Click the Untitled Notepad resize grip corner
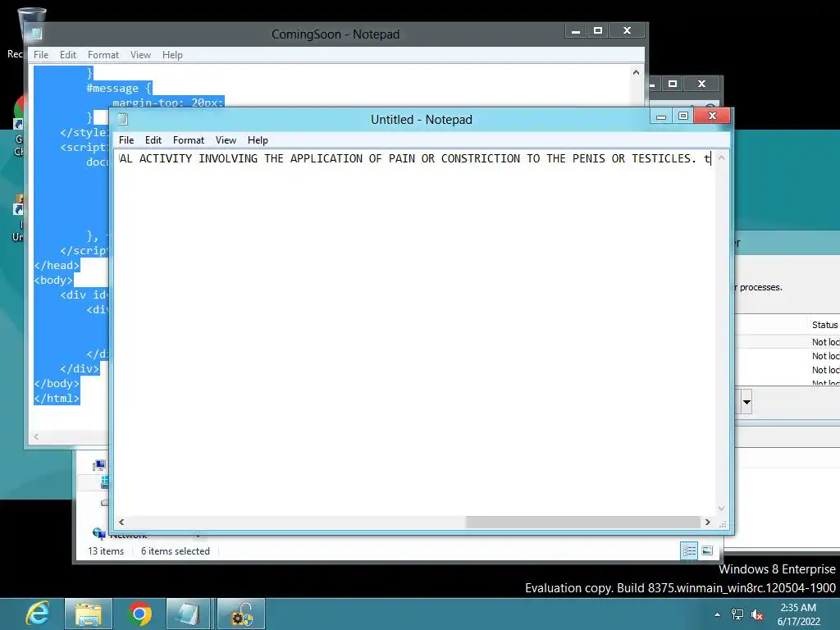 pos(722,523)
